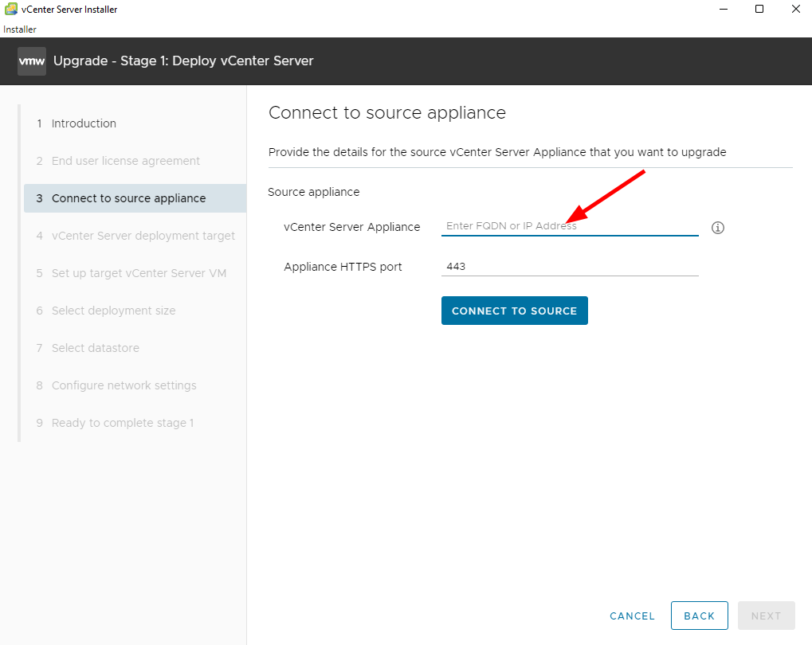Screen dimensions: 812x645
Task: Click 'Upgrade - Stage 1: Deploy vCenter Server' title
Action: click(183, 61)
